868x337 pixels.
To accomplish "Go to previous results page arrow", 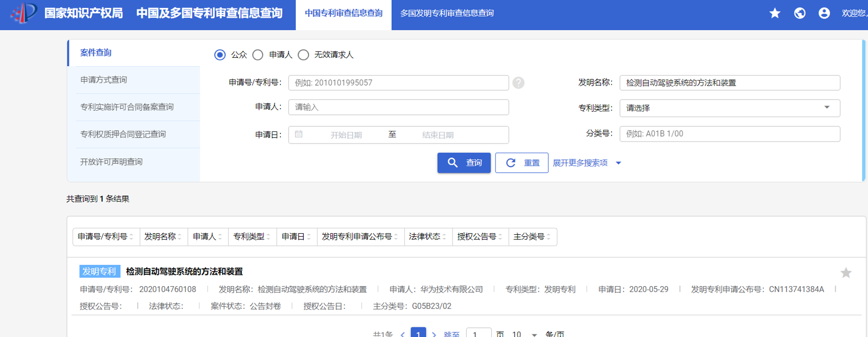I will point(403,334).
